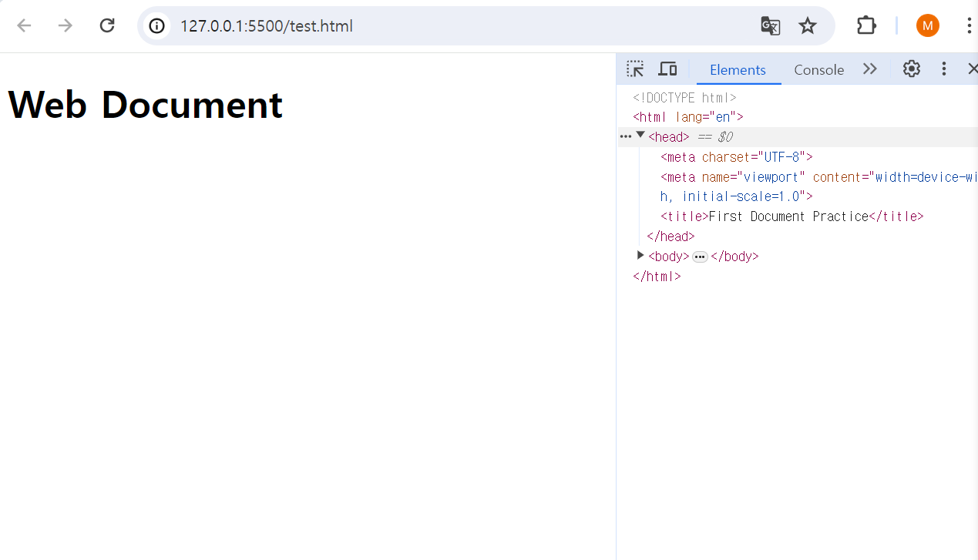View site information icon in address bar

pyautogui.click(x=157, y=26)
